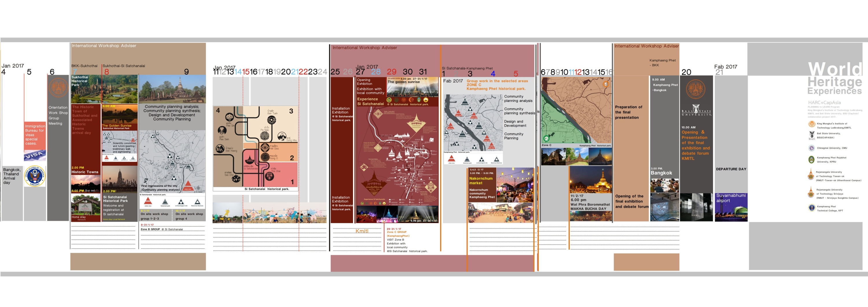Screen dimensions: 868x307
Task: Click the King Mongkut's Institute KMITL logo in sponsor list
Action: click(x=812, y=124)
